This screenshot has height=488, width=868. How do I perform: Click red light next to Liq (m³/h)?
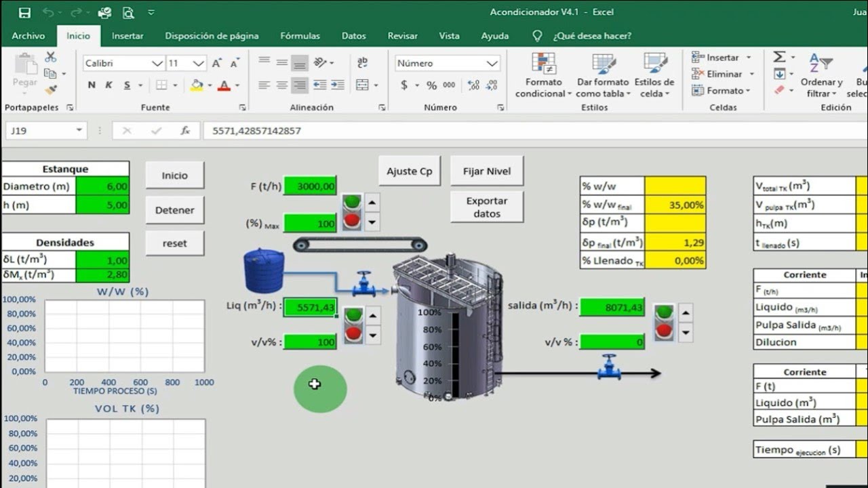click(353, 333)
